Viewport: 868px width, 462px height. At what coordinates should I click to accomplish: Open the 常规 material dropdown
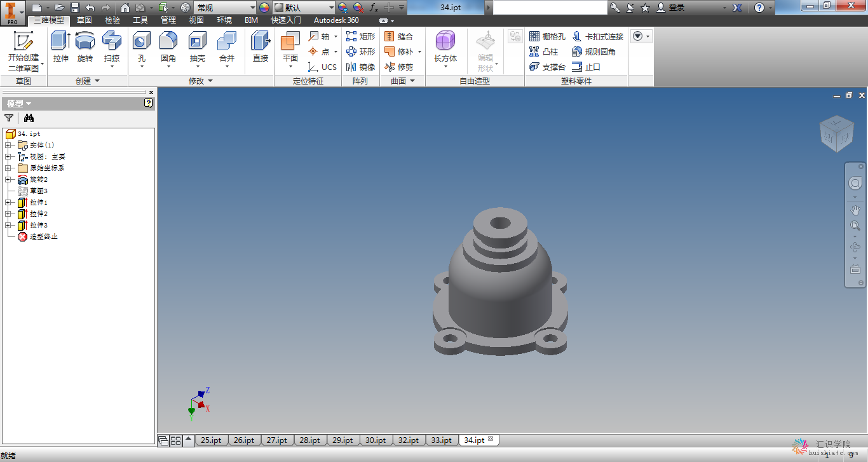click(x=225, y=8)
